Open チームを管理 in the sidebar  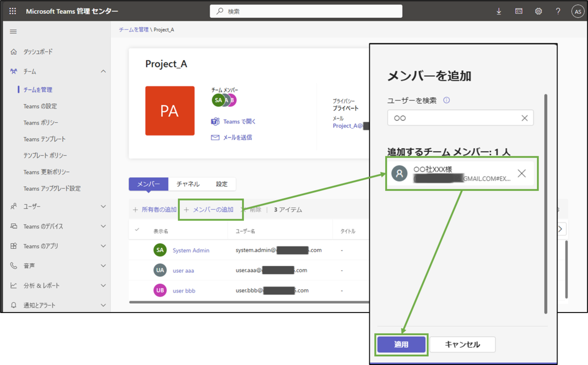click(x=38, y=90)
